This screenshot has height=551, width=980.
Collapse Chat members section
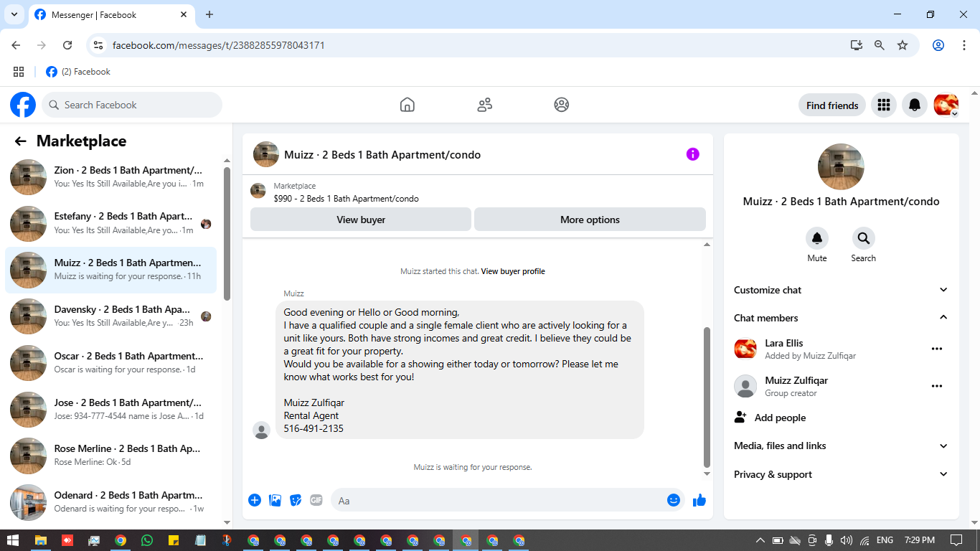point(841,318)
